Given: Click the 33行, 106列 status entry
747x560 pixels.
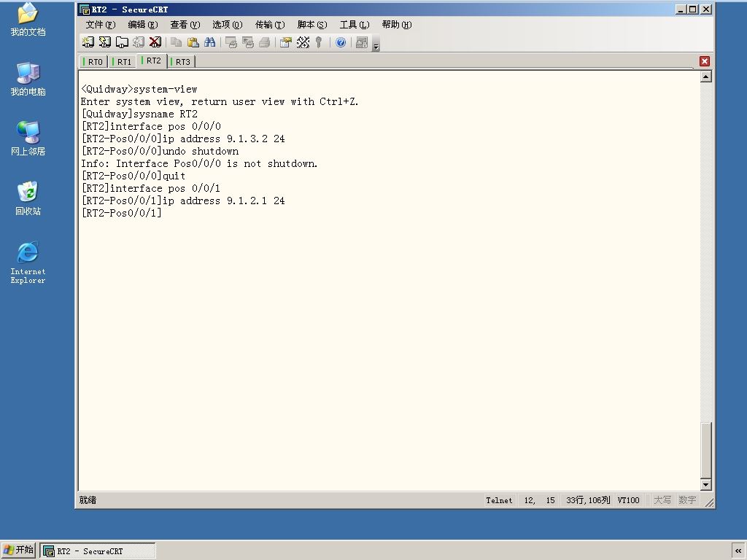Looking at the screenshot, I should coord(588,500).
